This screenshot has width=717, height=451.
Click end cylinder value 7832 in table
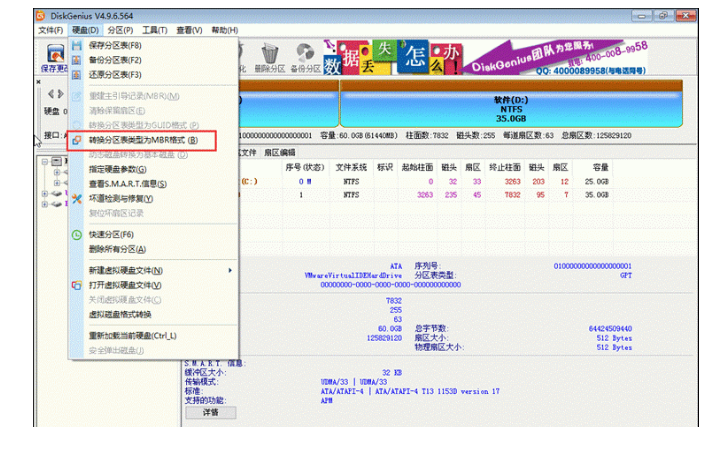(x=513, y=195)
